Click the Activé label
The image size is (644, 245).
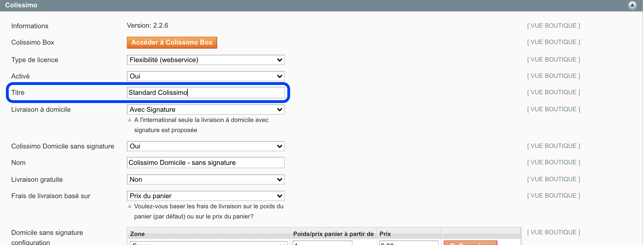[20, 76]
